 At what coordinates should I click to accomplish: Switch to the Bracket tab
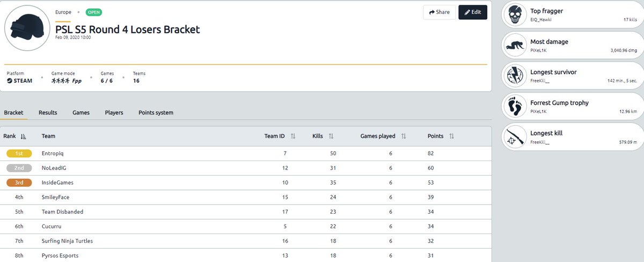pos(14,113)
